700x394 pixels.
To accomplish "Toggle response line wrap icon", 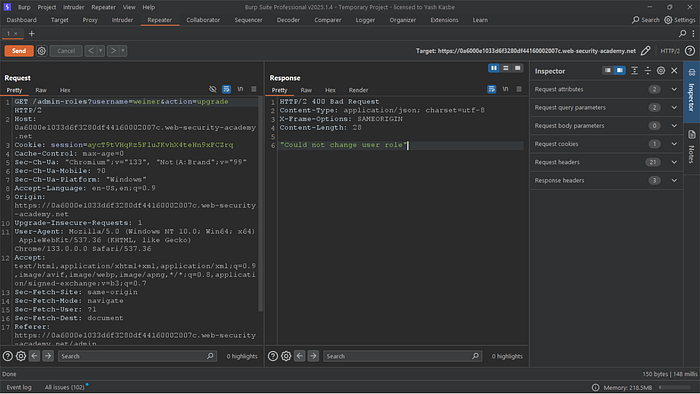I will point(492,89).
